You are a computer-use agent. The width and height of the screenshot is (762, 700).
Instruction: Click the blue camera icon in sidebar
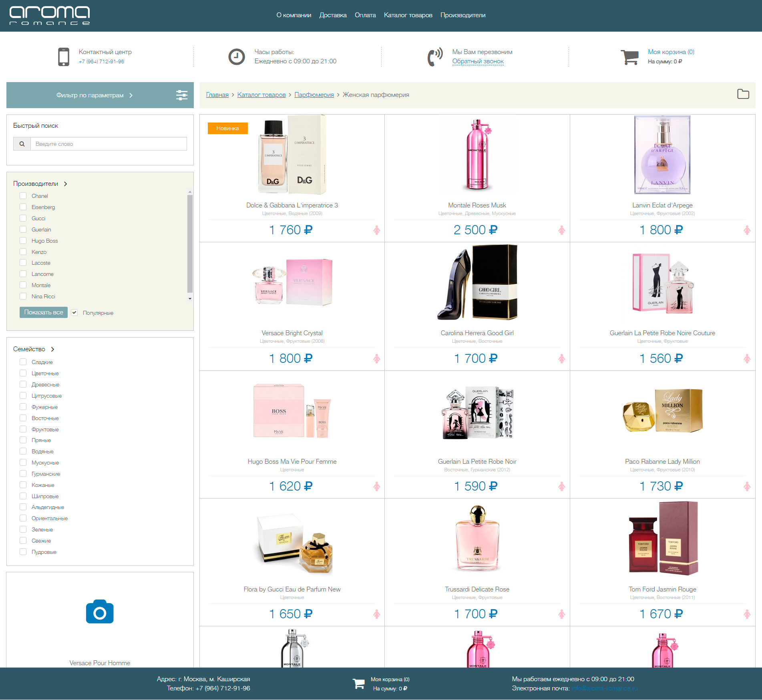click(100, 611)
